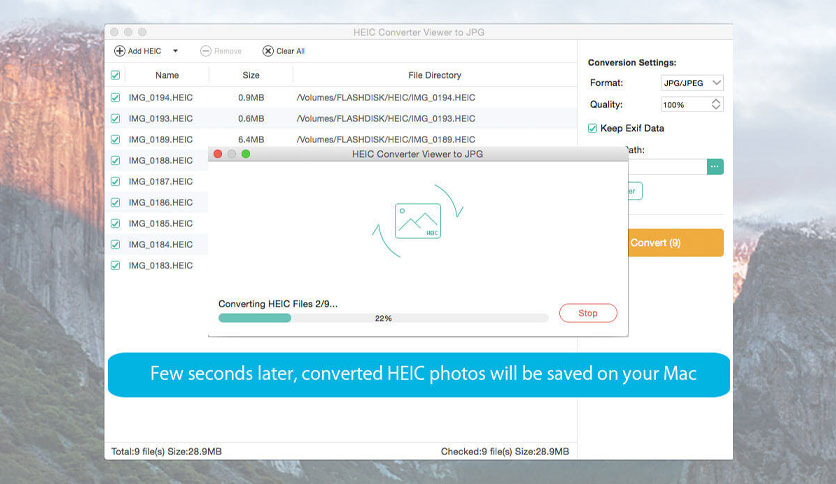Click green zoom button on progress dialog
836x484 pixels.
coord(246,154)
